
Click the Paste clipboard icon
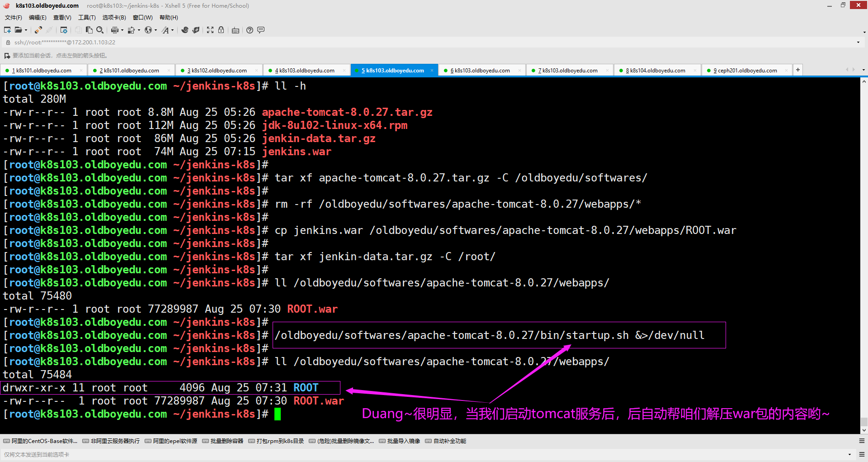point(89,30)
